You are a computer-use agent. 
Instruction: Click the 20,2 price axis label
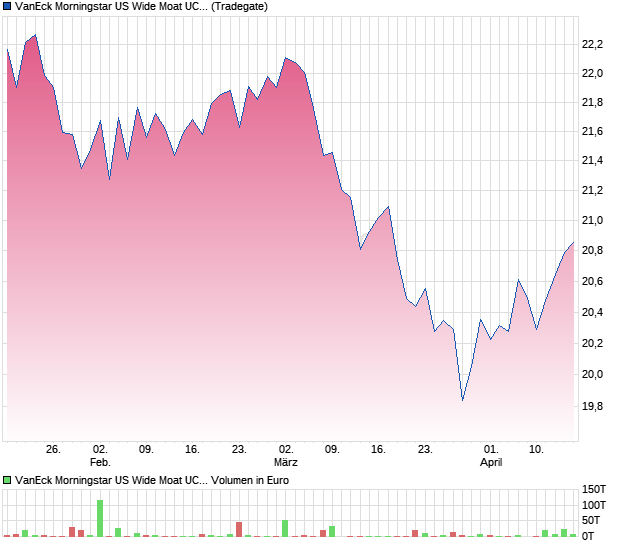click(x=592, y=343)
